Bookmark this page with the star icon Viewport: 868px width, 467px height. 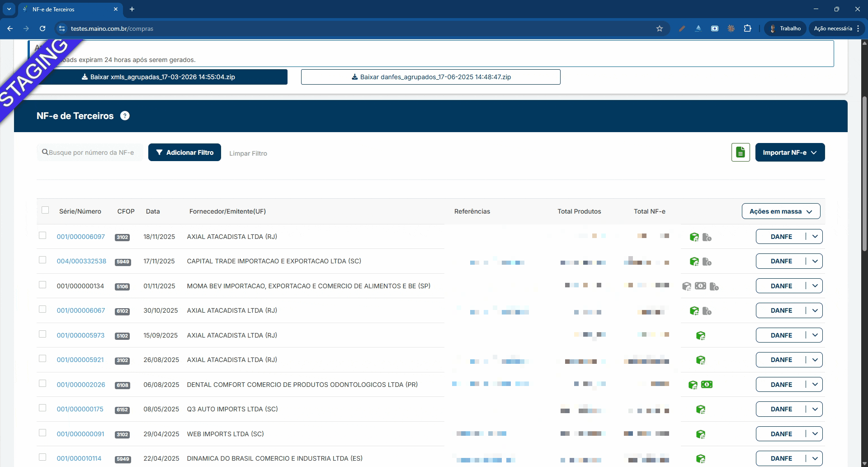click(660, 29)
